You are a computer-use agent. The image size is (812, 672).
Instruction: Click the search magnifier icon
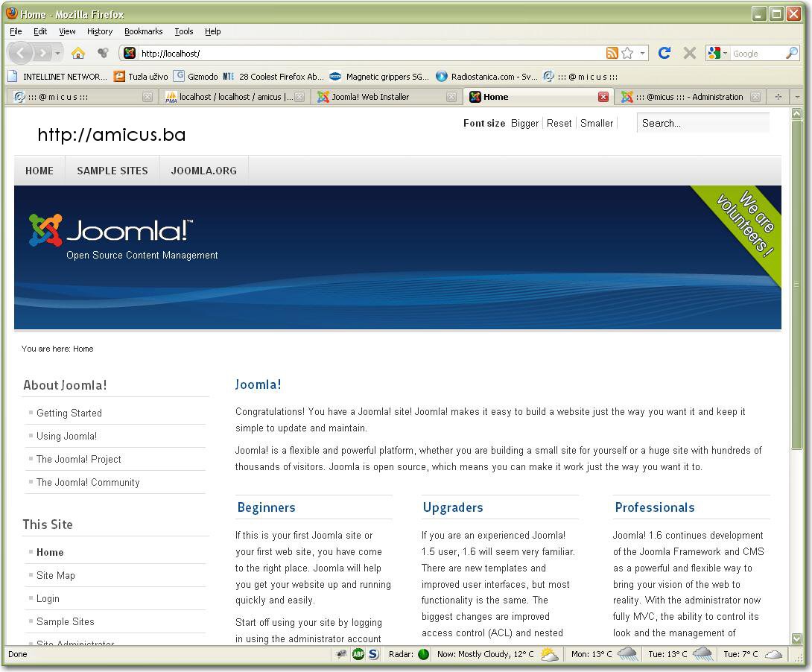click(x=792, y=53)
